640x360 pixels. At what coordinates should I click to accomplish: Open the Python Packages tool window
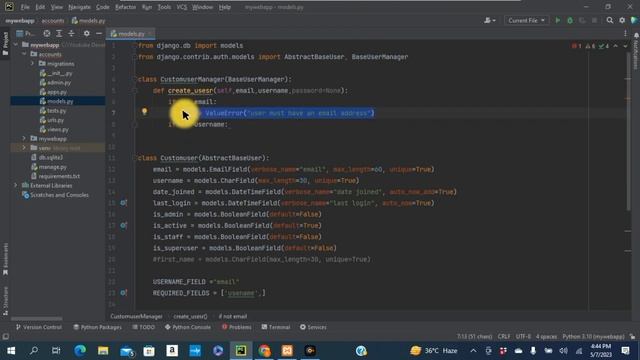[98, 327]
